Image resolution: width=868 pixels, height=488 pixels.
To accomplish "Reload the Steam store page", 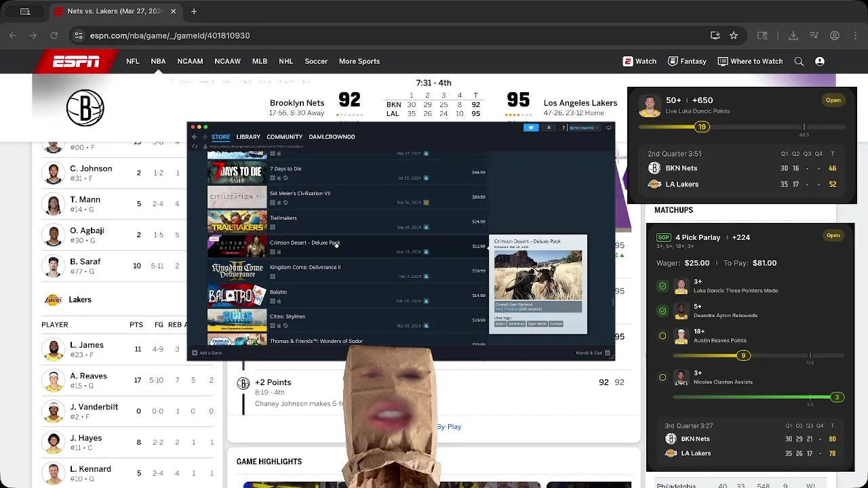I will pyautogui.click(x=195, y=146).
